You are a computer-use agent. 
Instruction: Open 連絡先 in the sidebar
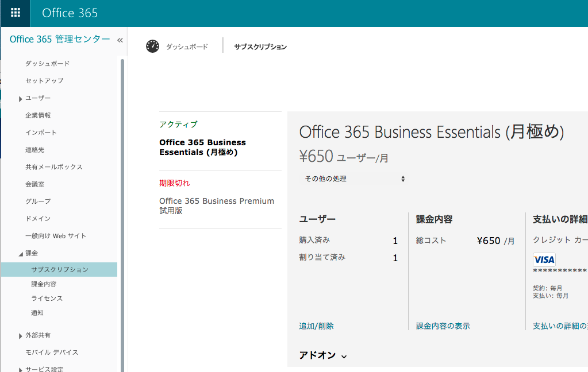(35, 149)
